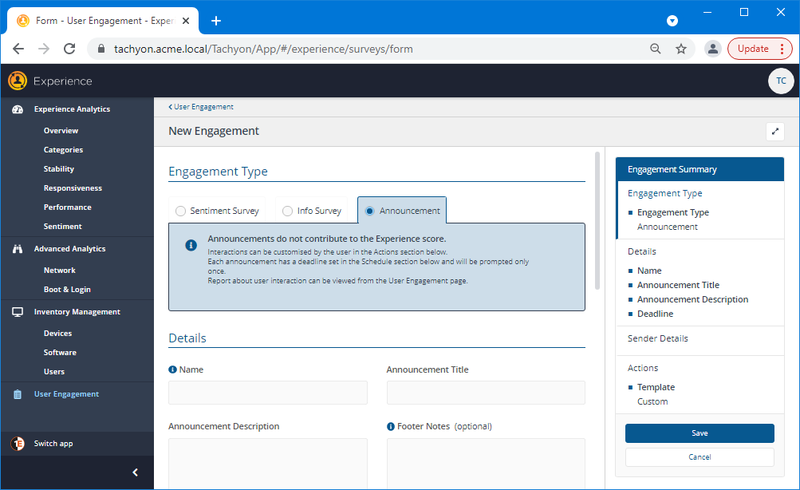800x490 pixels.
Task: Click the Inventory Management monitor icon
Action: [x=17, y=312]
